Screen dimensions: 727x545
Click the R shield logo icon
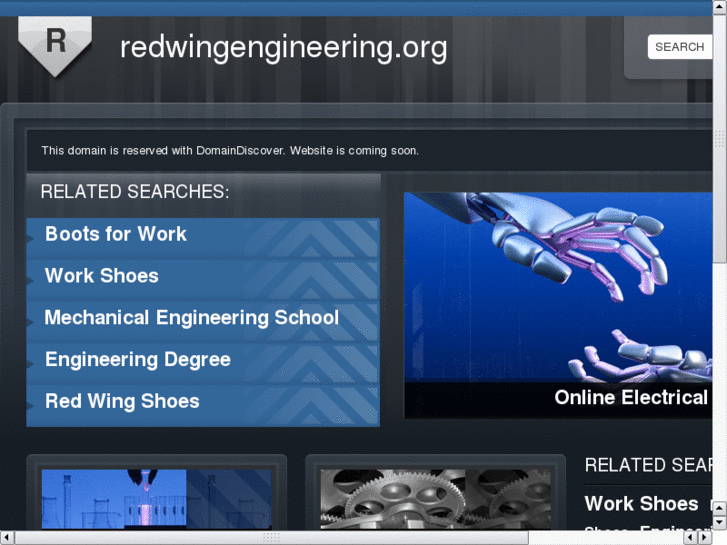pos(55,46)
